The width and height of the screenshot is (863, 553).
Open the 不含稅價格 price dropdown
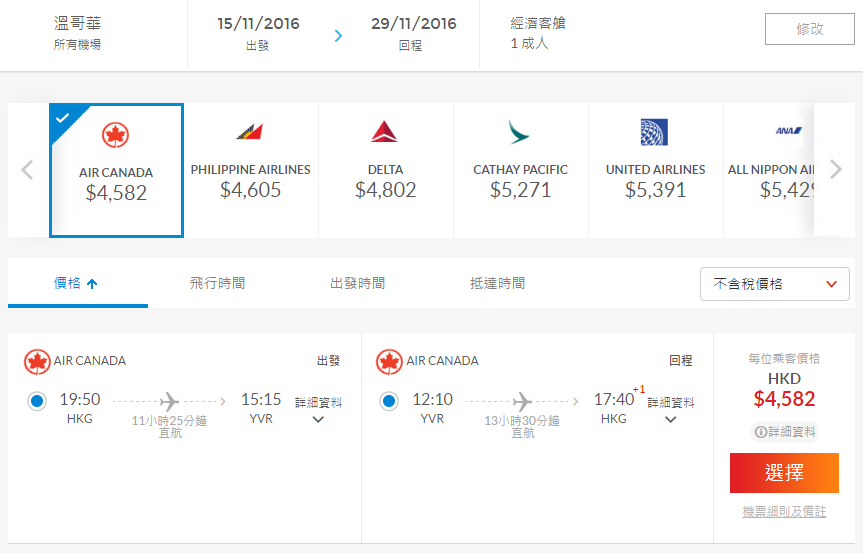[774, 284]
